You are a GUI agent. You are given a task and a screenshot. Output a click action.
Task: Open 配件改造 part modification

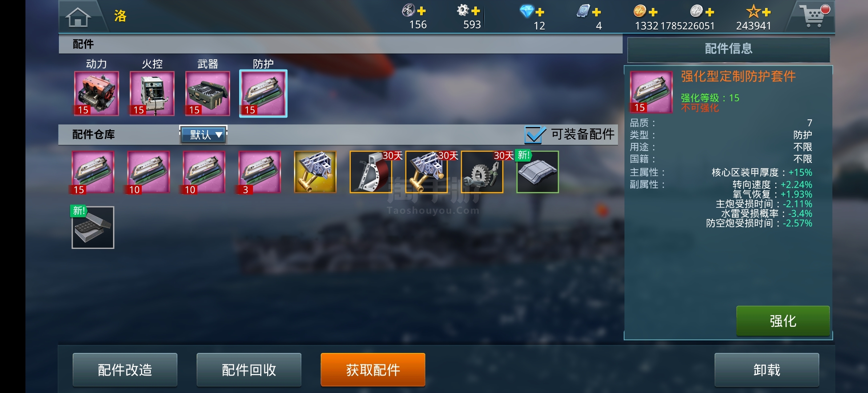(125, 370)
